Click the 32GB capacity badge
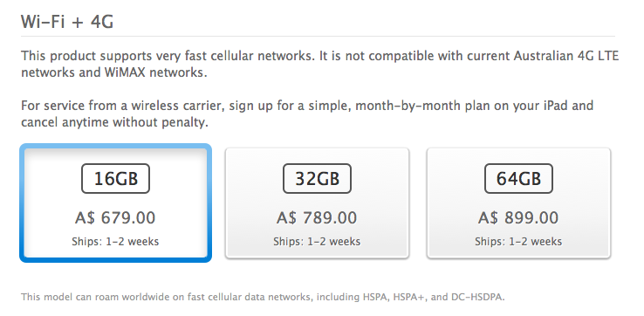 point(317,178)
